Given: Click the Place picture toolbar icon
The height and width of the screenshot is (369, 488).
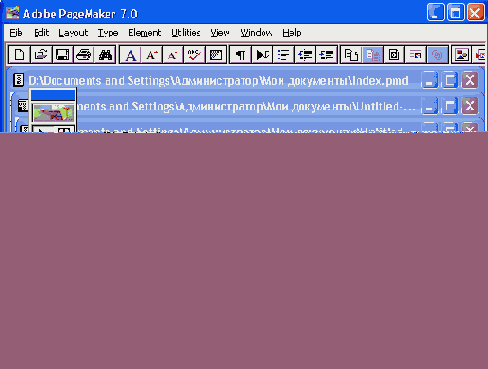Looking at the screenshot, I should 462,55.
